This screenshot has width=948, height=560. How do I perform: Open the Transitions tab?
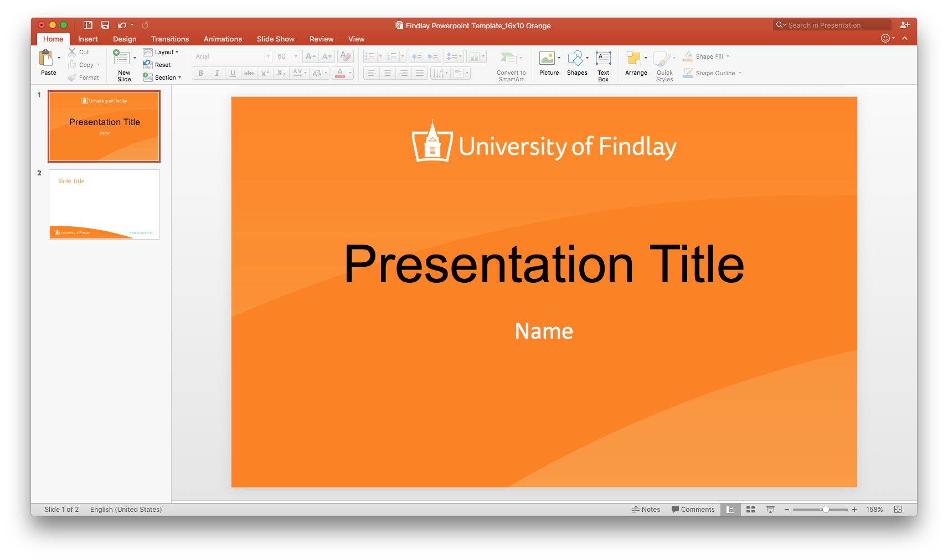tap(170, 39)
